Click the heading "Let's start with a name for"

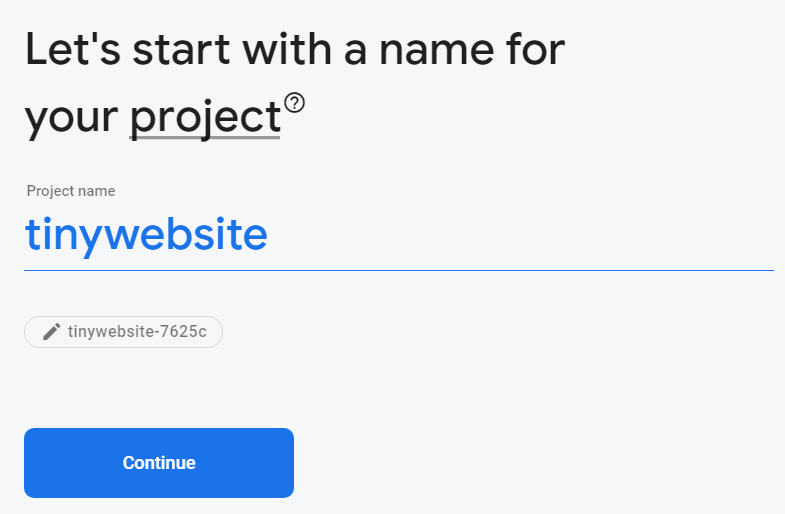(295, 49)
